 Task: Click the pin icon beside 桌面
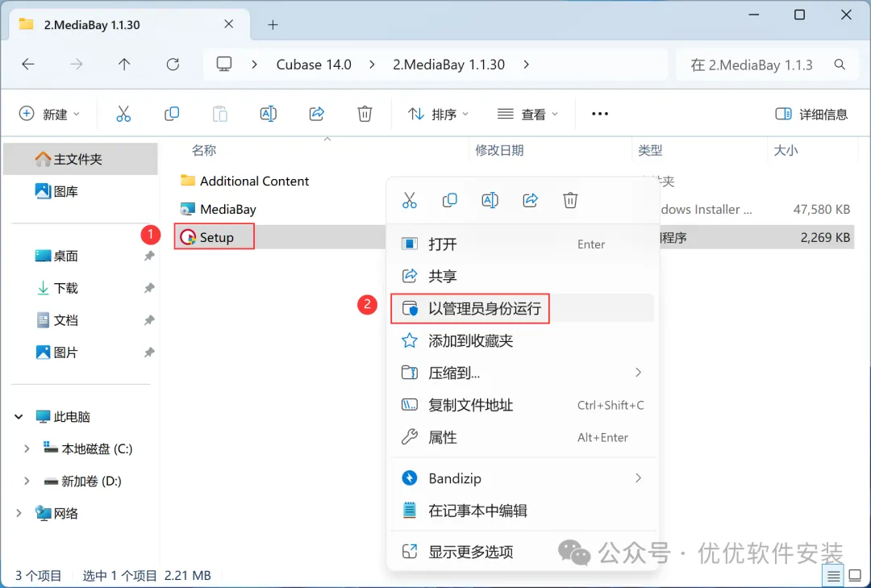[149, 256]
